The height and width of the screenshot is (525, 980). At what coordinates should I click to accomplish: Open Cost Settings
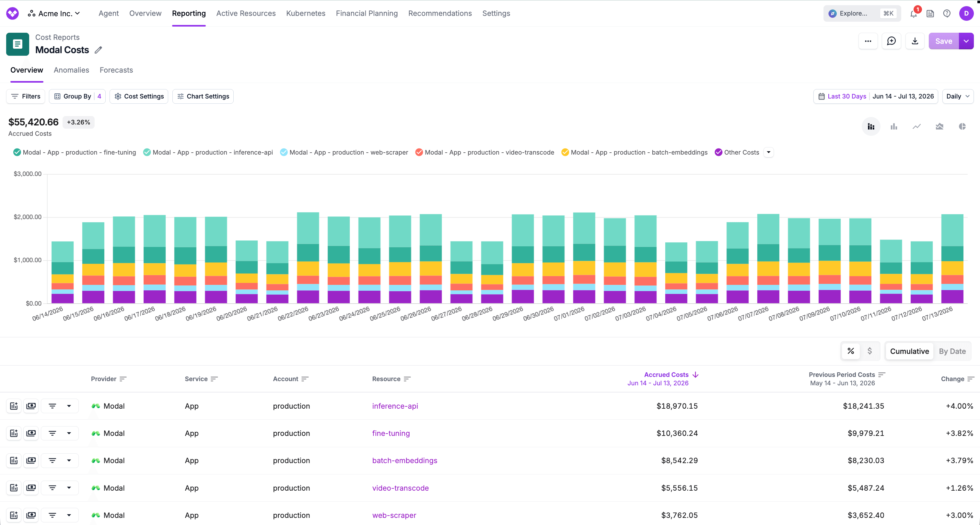click(139, 96)
